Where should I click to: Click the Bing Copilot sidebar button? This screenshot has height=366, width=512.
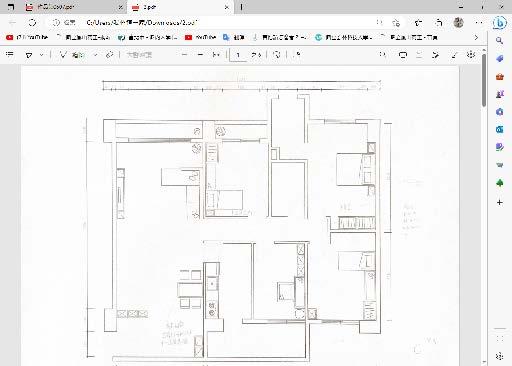pos(499,23)
